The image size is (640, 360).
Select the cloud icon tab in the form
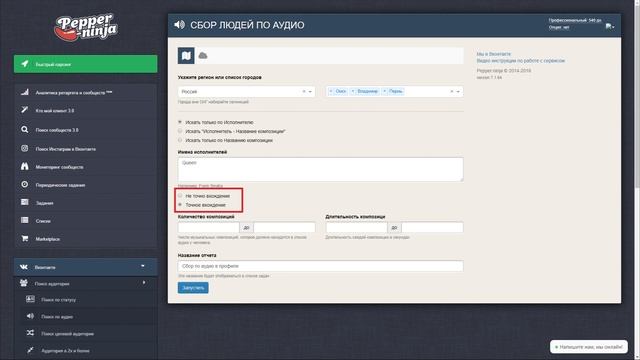point(203,56)
